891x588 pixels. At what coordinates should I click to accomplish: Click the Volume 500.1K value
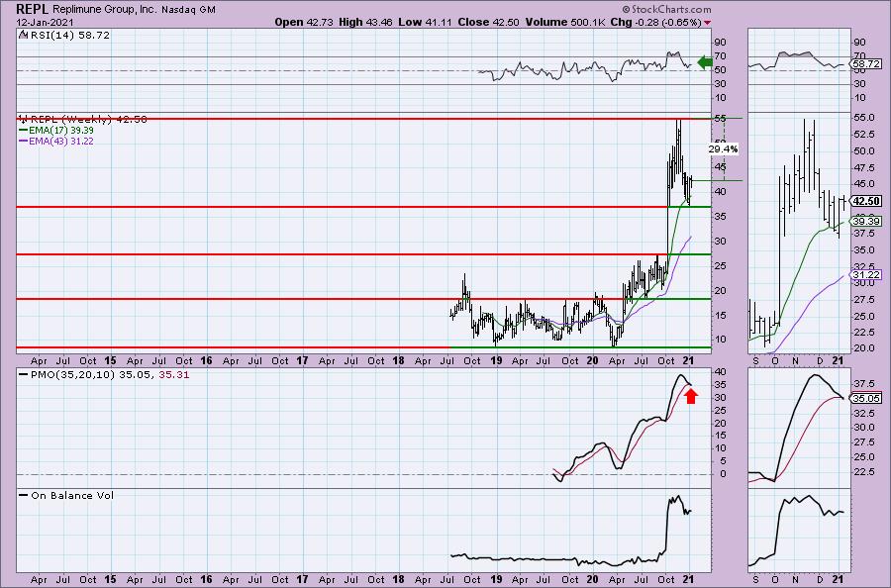[x=566, y=22]
